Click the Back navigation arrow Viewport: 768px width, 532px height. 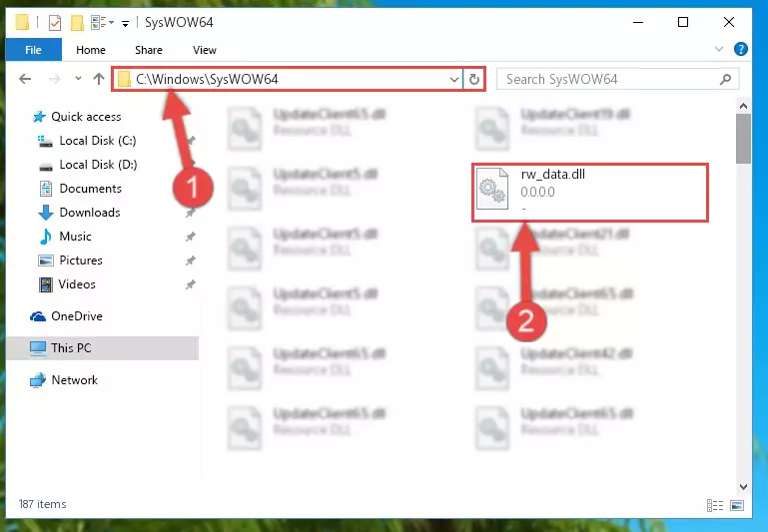point(25,79)
